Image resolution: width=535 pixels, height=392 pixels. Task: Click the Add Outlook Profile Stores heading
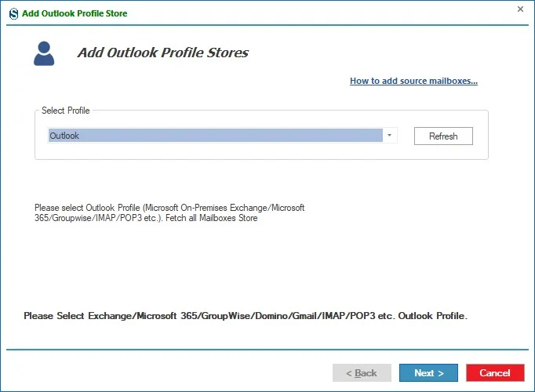[163, 53]
